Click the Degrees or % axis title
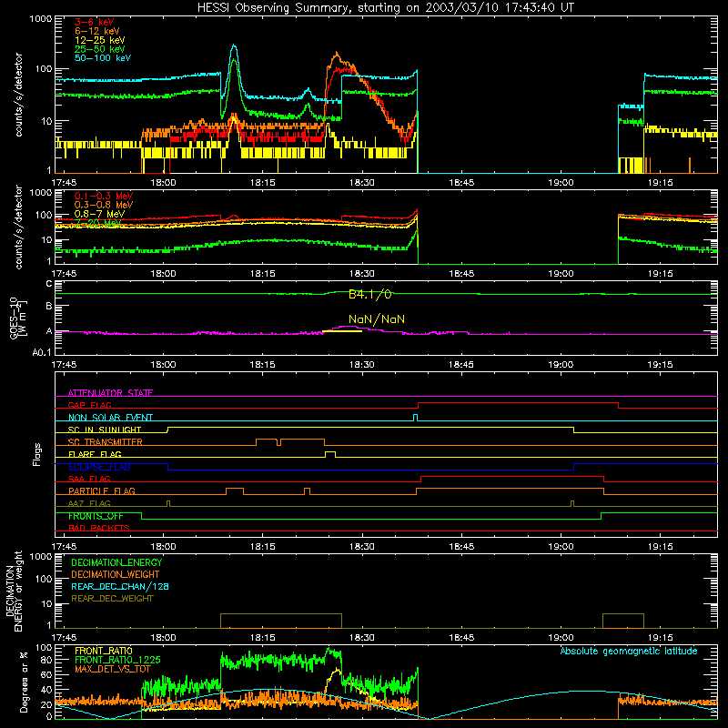 pos(24,682)
